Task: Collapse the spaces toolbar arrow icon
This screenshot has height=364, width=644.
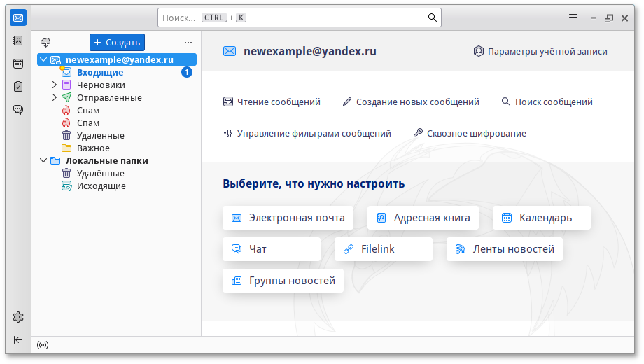Action: point(18,339)
